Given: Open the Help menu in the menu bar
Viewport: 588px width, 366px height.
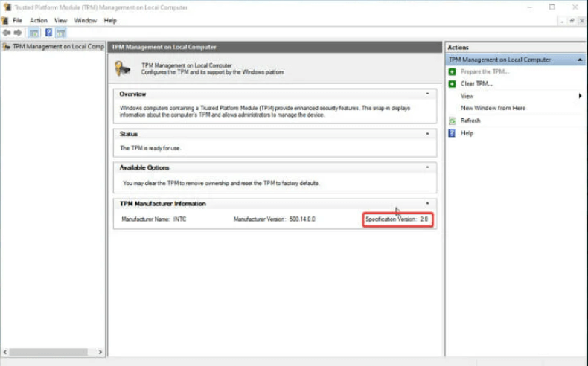Looking at the screenshot, I should tap(110, 21).
